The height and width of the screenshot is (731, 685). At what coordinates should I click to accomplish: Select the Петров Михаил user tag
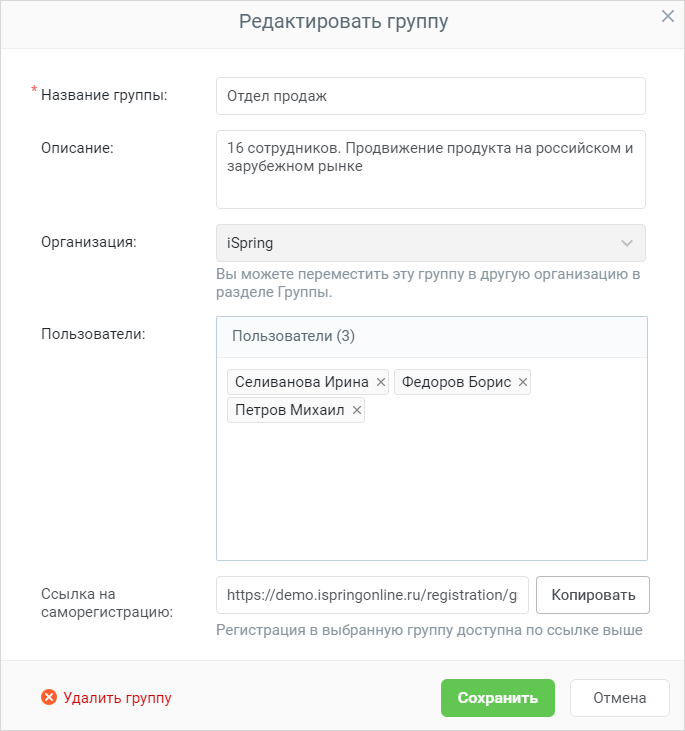click(x=290, y=410)
